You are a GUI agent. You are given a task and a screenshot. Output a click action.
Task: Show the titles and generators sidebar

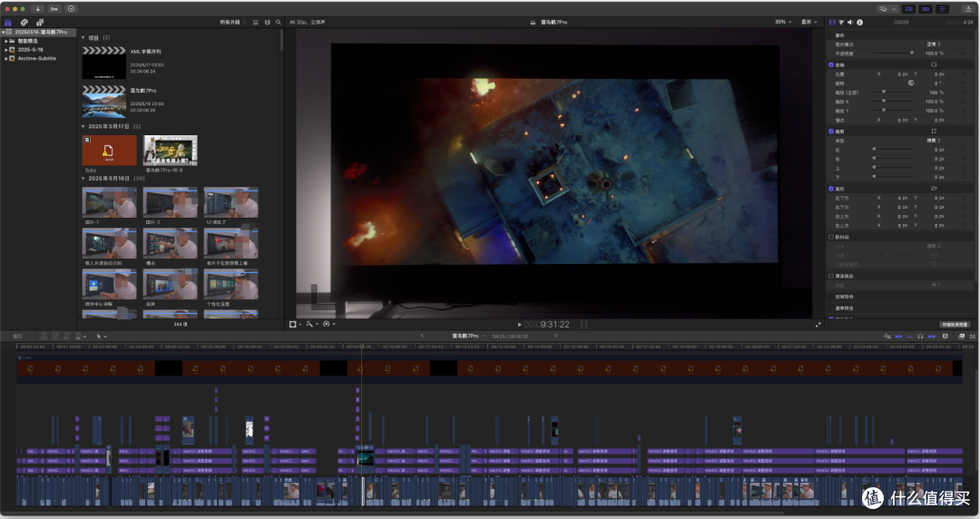39,23
